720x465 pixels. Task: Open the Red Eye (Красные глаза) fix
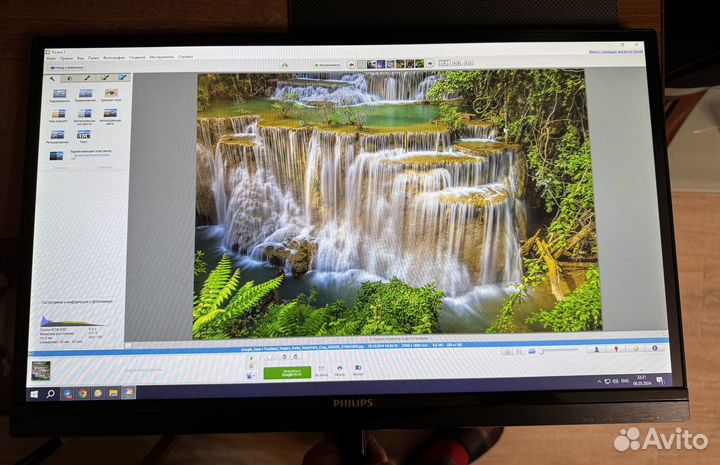110,94
